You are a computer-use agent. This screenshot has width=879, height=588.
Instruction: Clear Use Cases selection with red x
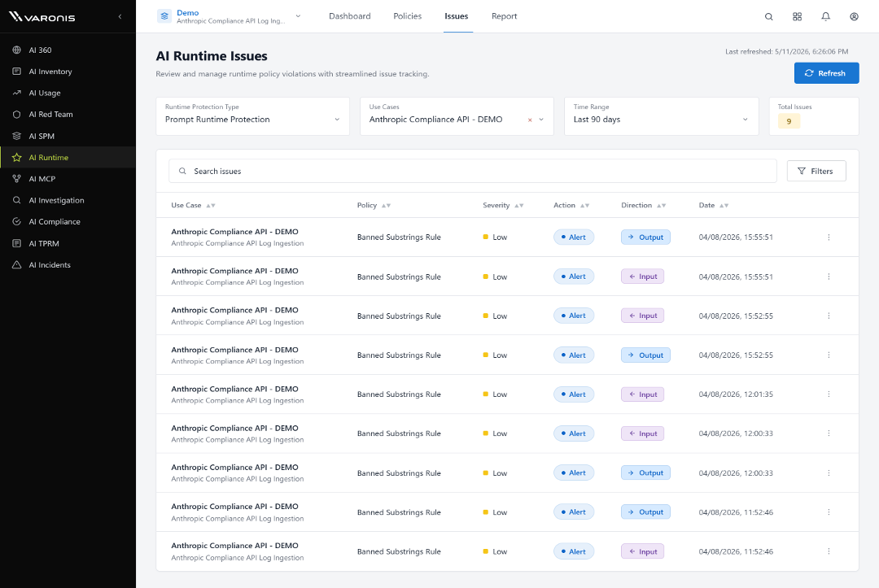pyautogui.click(x=530, y=120)
